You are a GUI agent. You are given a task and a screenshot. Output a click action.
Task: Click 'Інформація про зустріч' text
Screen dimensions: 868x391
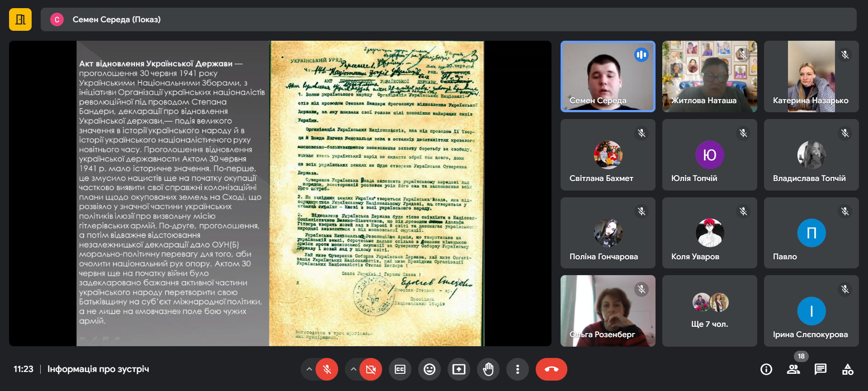[x=98, y=369]
